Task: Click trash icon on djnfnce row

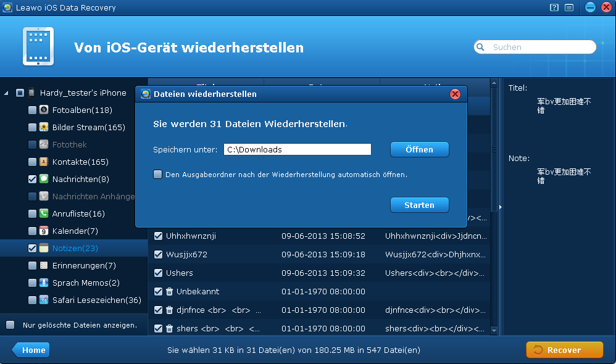Action: coord(169,310)
